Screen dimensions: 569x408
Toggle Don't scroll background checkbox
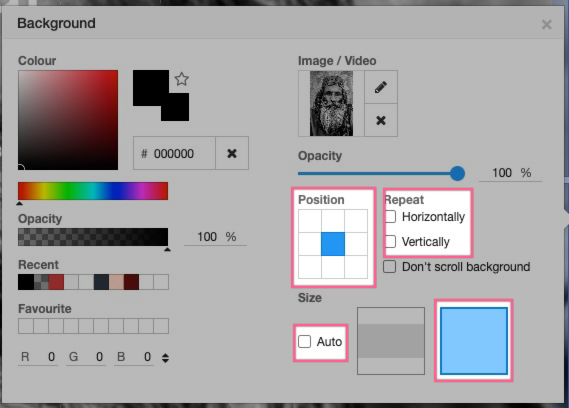[x=389, y=266]
